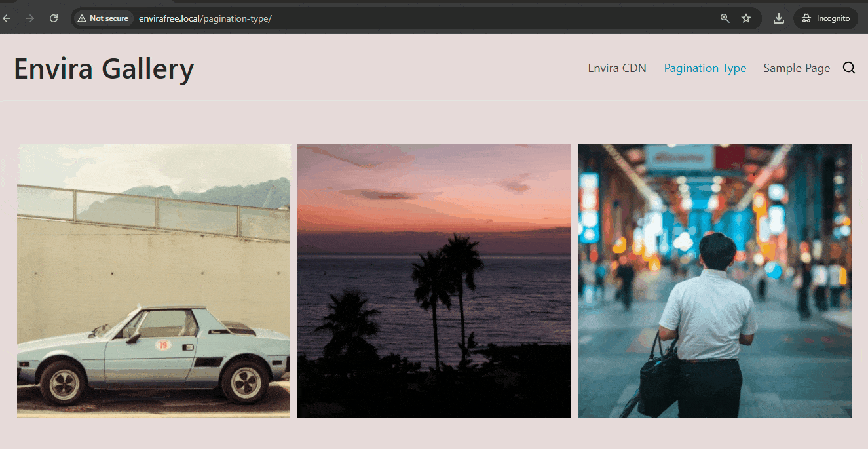Click the browser download icon

coord(779,18)
